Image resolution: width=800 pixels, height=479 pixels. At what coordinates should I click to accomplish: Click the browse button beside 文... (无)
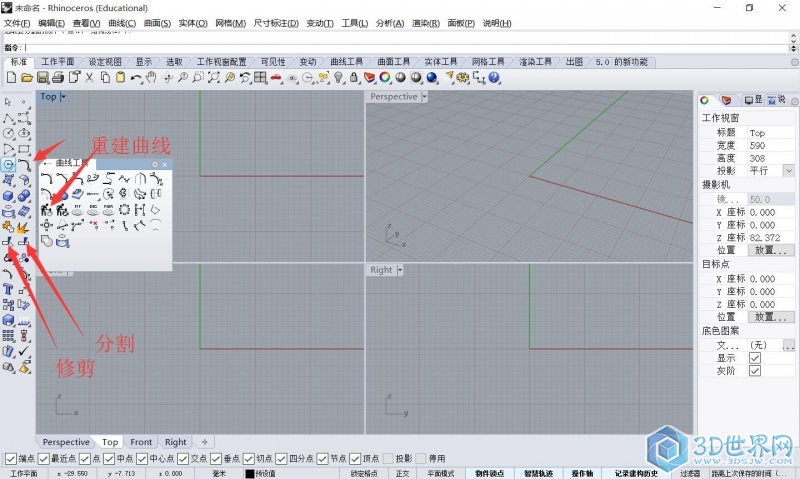(789, 345)
